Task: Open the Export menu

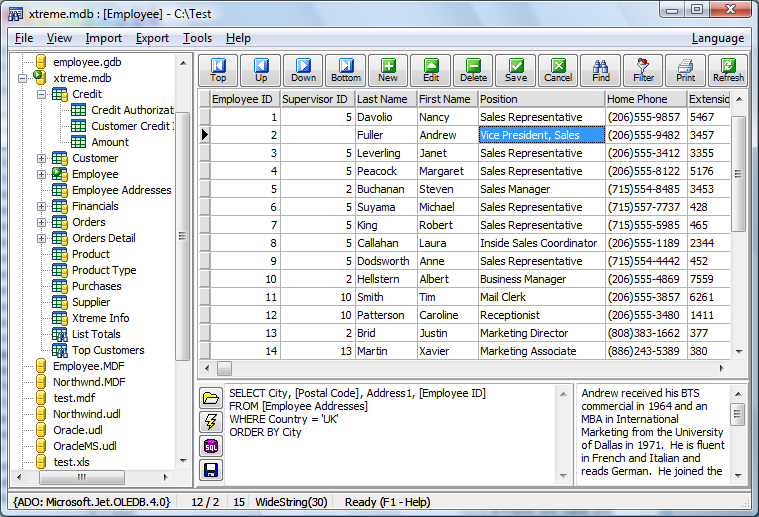Action: 152,38
